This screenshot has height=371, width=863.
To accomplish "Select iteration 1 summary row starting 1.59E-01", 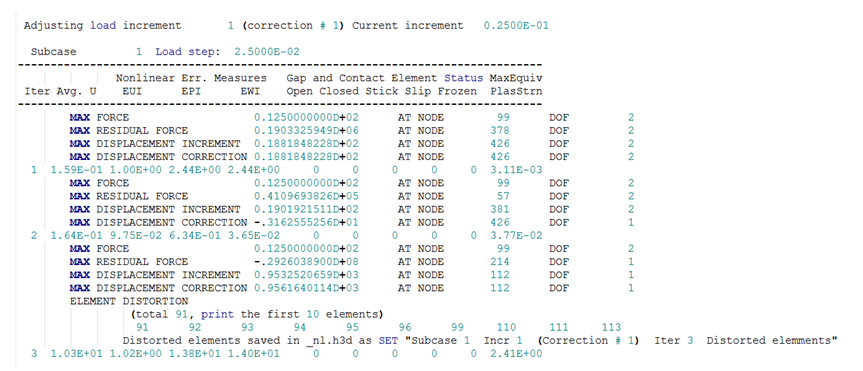I will (x=286, y=170).
